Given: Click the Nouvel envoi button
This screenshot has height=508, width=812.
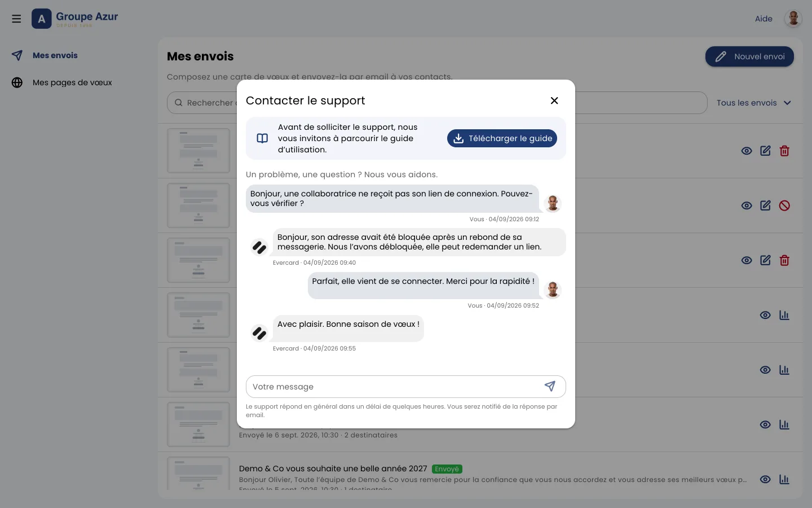Looking at the screenshot, I should point(749,56).
